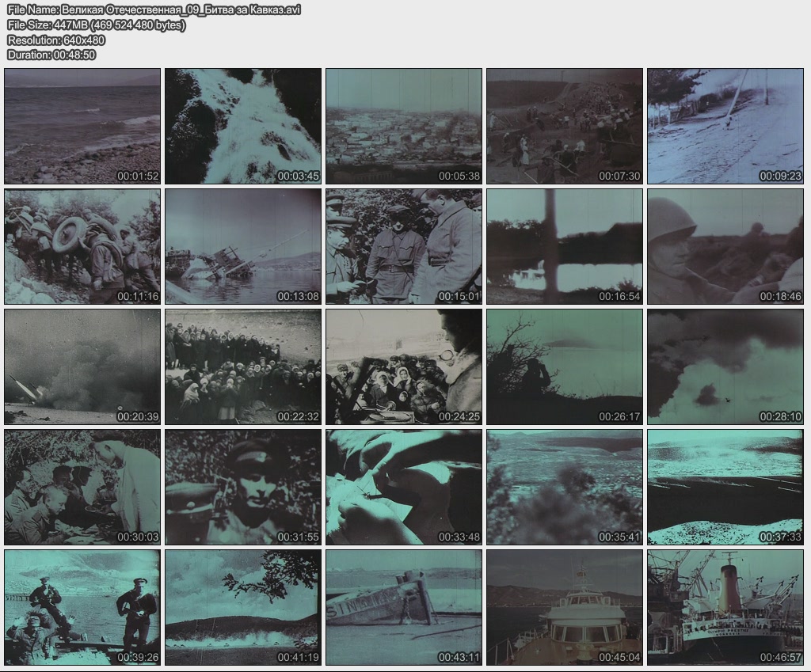811x672 pixels.
Task: Select the Resolution 640x480 text
Action: [56, 40]
